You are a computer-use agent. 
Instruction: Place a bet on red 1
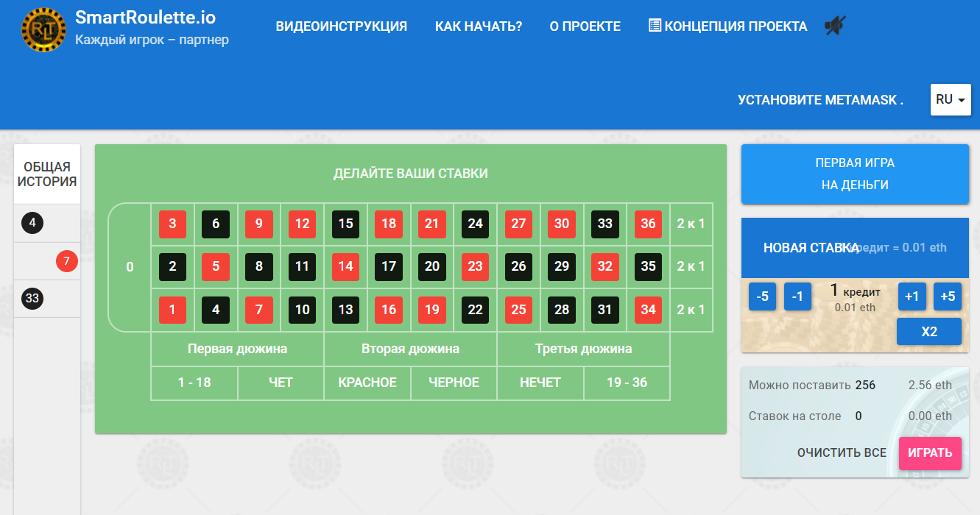click(172, 310)
